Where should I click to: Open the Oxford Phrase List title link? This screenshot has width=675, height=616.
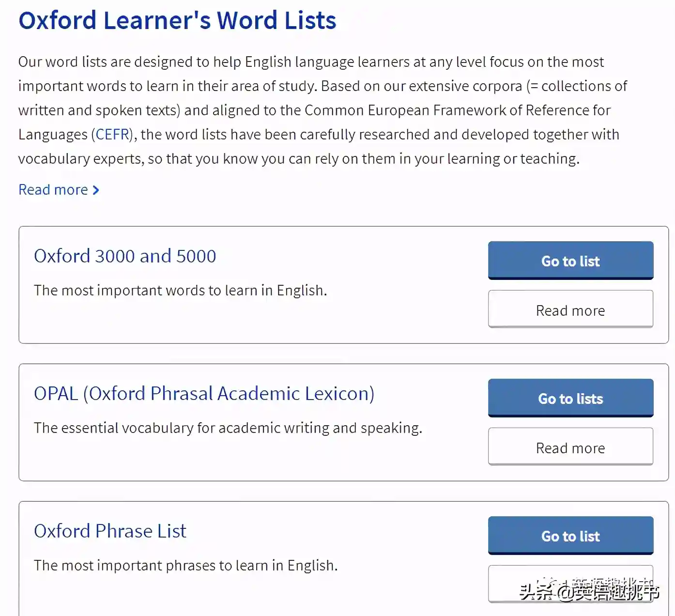[x=110, y=531]
